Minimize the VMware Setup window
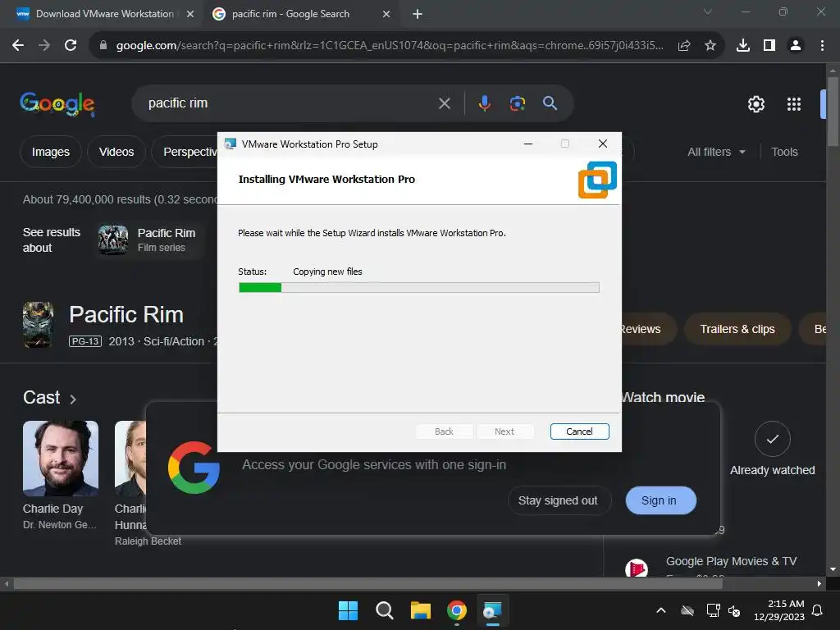Viewport: 840px width, 630px height. [528, 144]
